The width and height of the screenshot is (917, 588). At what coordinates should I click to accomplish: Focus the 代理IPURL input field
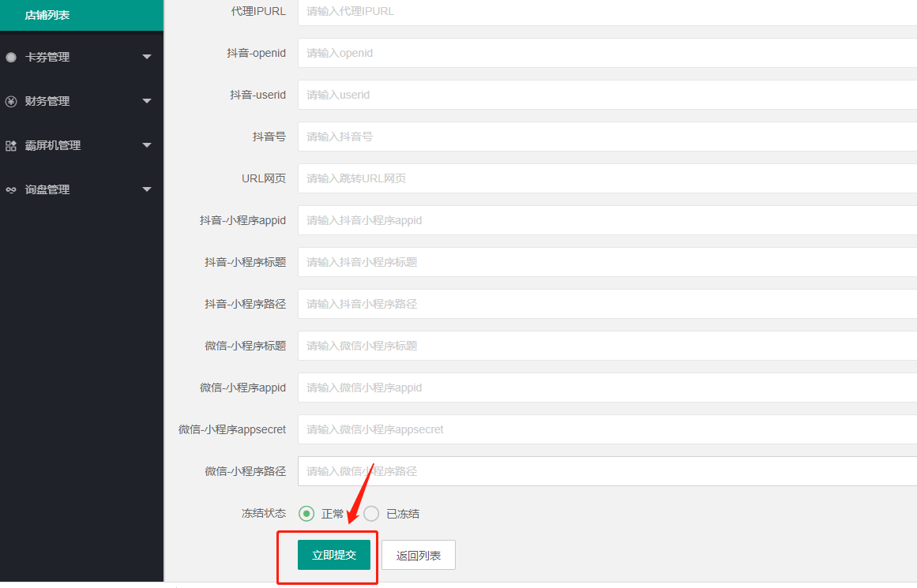click(x=607, y=12)
